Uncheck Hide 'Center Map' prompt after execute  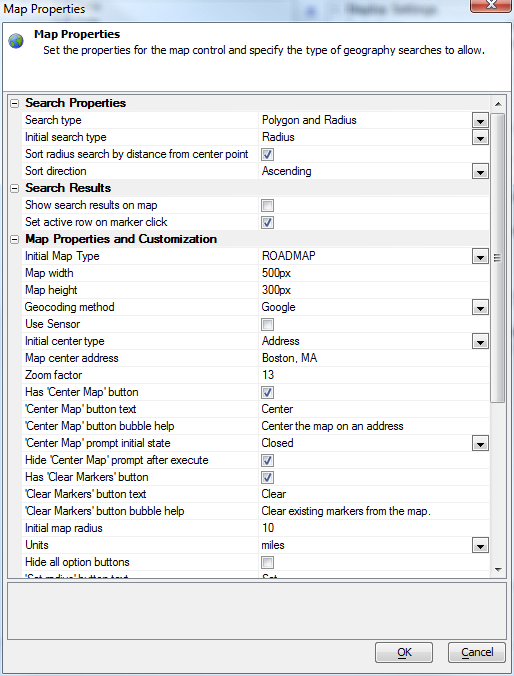point(267,460)
